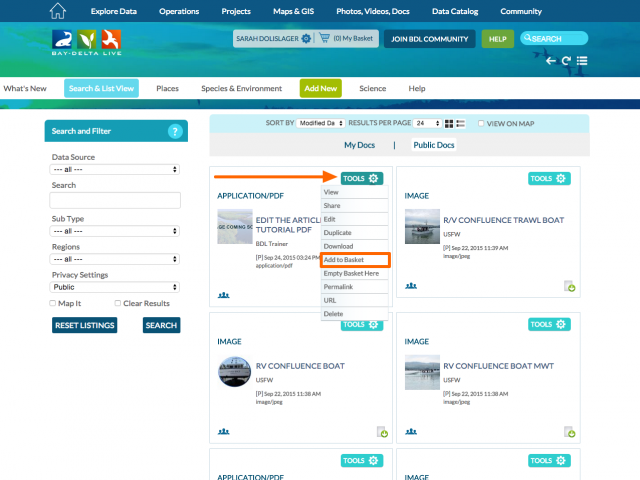Click the back arrow icon

pyautogui.click(x=551, y=61)
